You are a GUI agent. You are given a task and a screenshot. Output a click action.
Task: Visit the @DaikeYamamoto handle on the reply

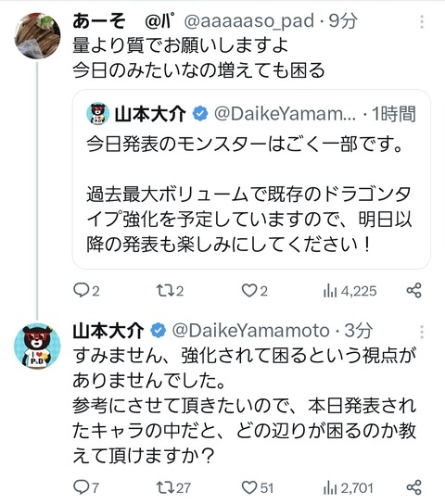coord(250,331)
